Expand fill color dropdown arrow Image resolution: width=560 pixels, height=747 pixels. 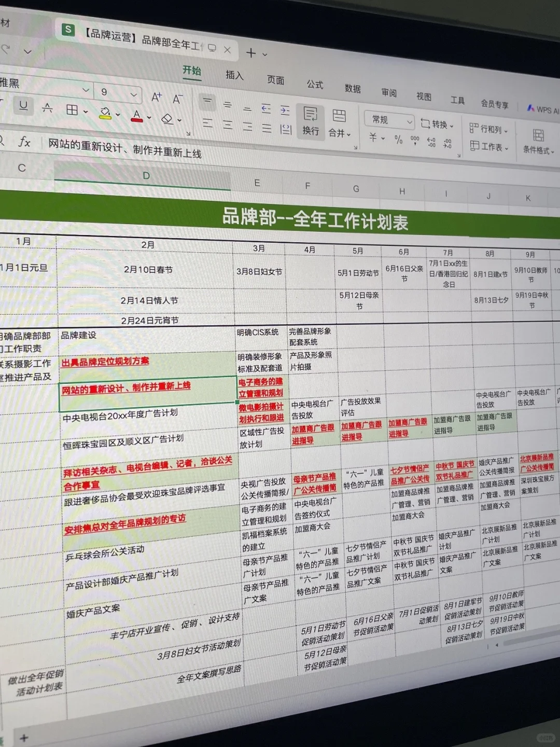pyautogui.click(x=118, y=115)
